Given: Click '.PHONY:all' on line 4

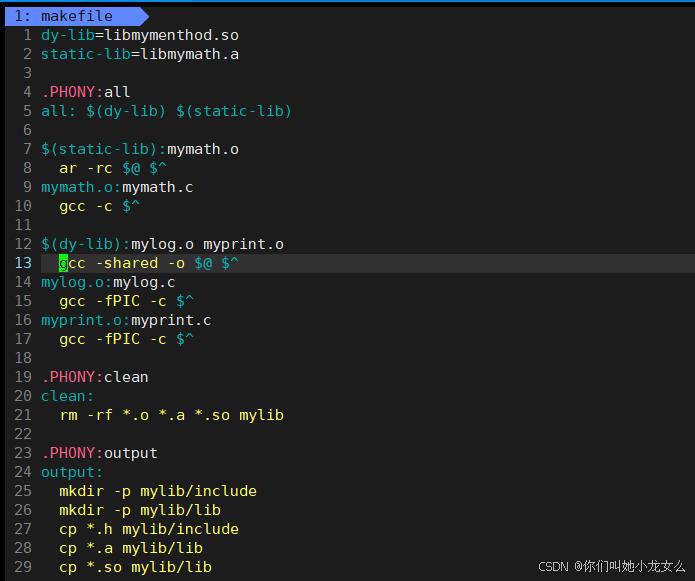Looking at the screenshot, I should (86, 92).
